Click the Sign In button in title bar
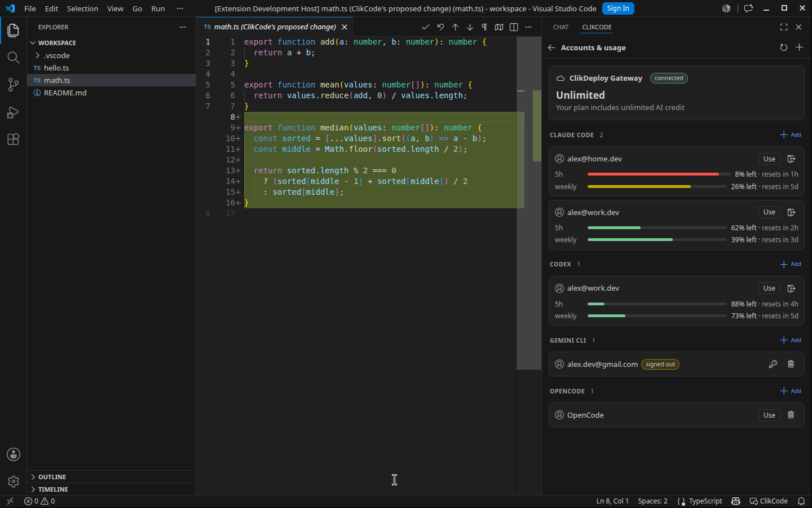 coord(618,8)
